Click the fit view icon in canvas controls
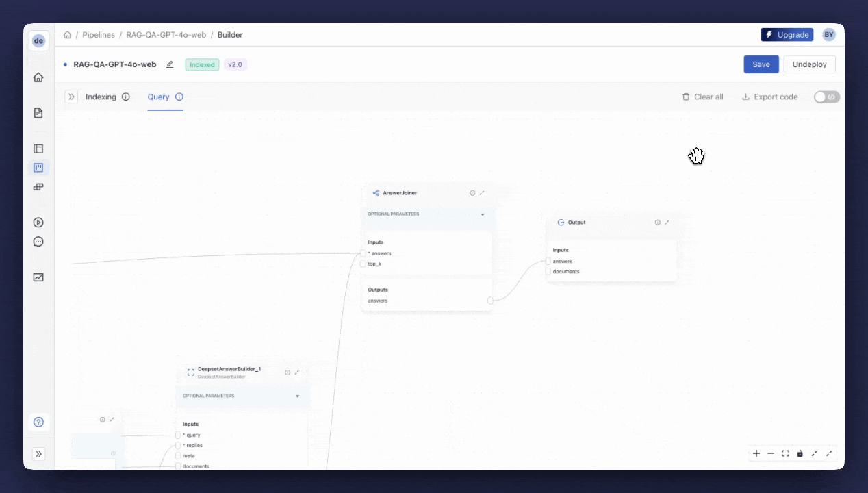 (x=785, y=453)
